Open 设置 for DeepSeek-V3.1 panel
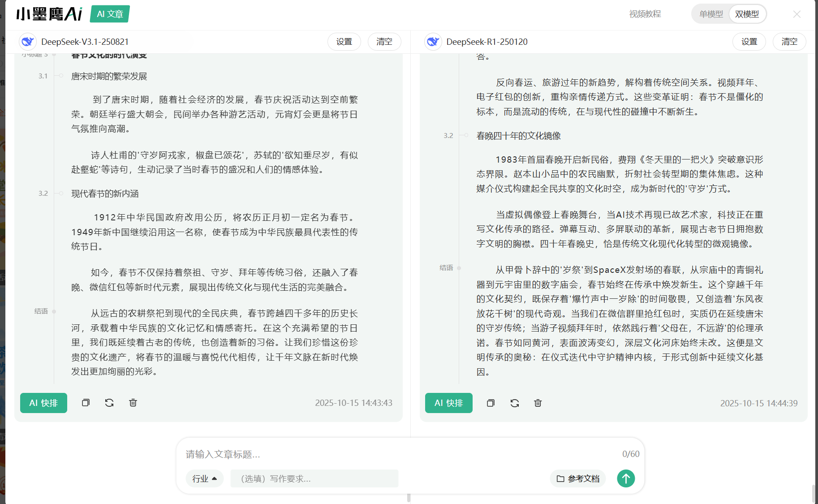The height and width of the screenshot is (504, 818). 344,42
